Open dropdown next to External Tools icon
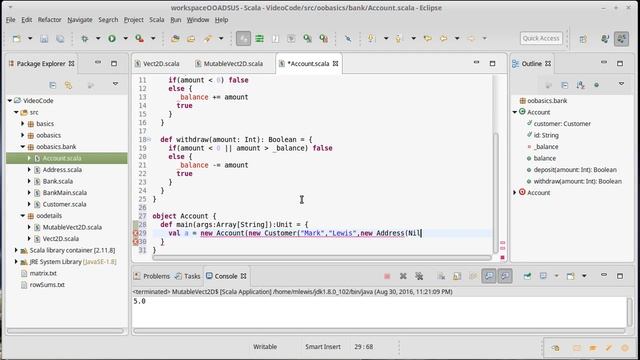The width and height of the screenshot is (640, 360). coord(153,38)
